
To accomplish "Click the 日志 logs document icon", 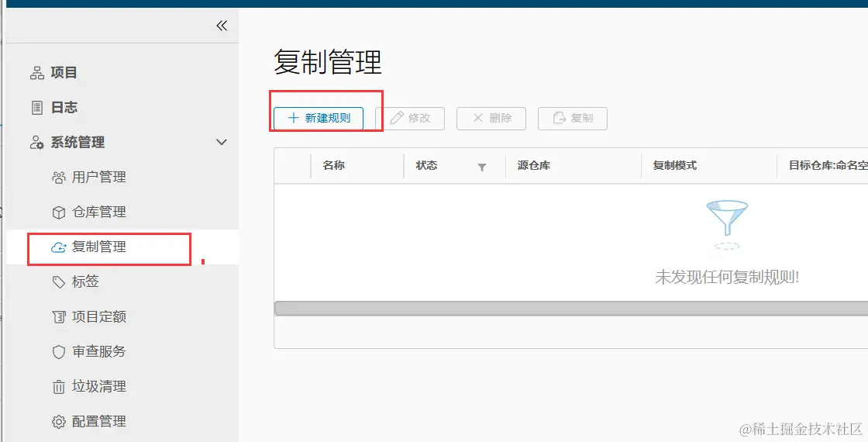I will (x=37, y=108).
